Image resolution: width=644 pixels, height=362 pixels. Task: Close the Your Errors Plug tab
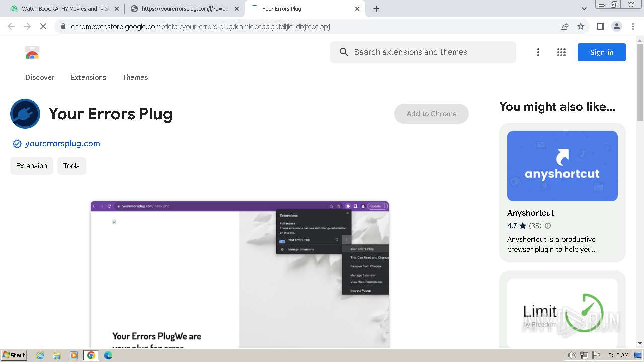(x=357, y=9)
